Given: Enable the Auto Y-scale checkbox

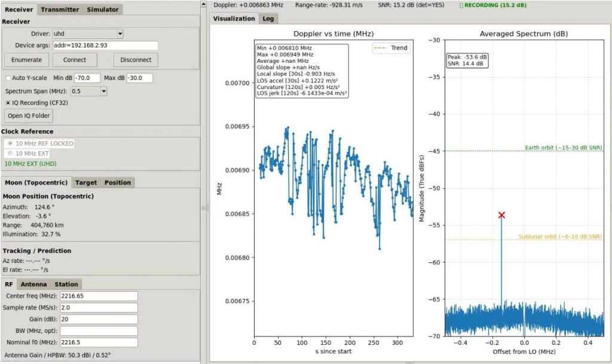Looking at the screenshot, I should click(8, 78).
